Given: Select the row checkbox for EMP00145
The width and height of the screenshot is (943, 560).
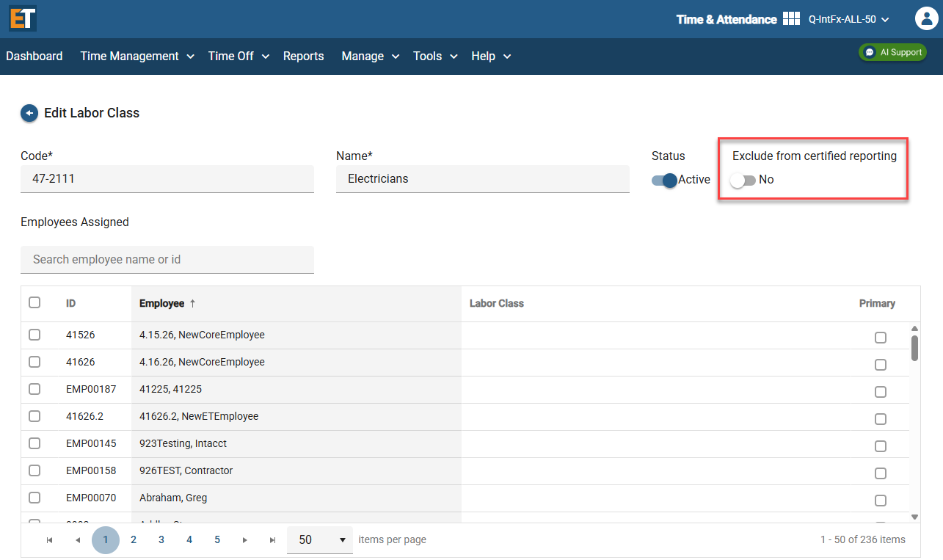Looking at the screenshot, I should pos(34,443).
